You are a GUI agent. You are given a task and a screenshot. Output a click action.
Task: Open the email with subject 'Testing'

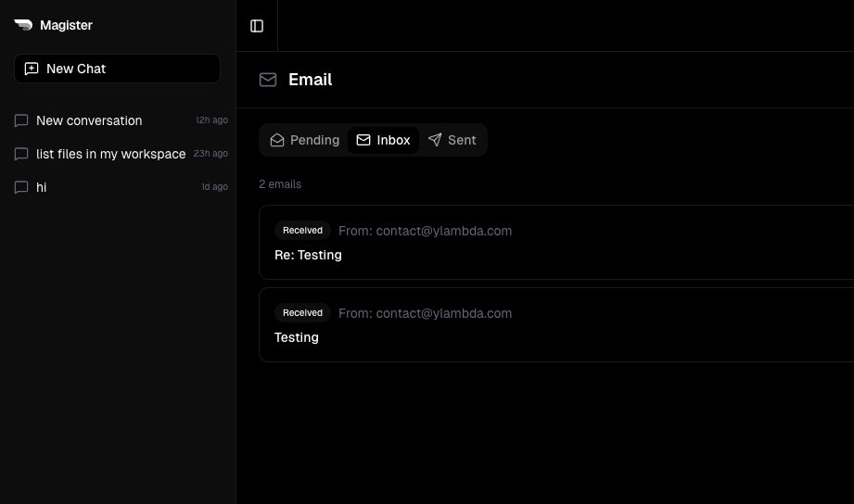297,337
